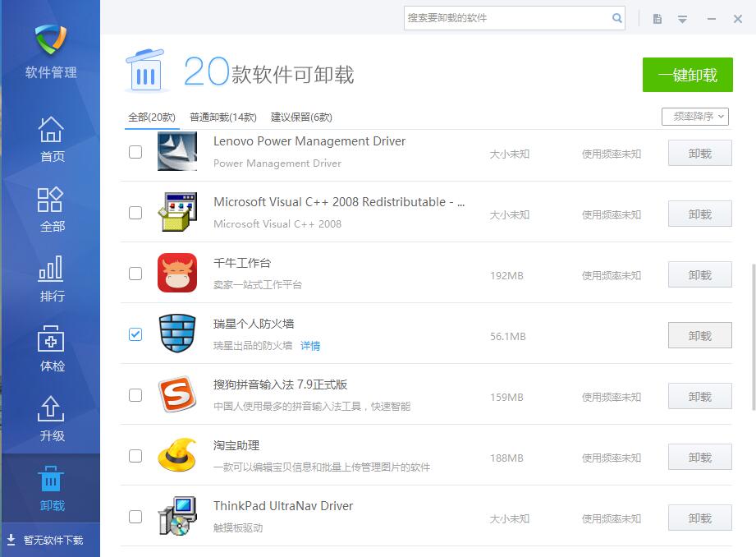
Task: Uninstall 搜狗拼音输入法 via its 卸载 button
Action: (699, 396)
